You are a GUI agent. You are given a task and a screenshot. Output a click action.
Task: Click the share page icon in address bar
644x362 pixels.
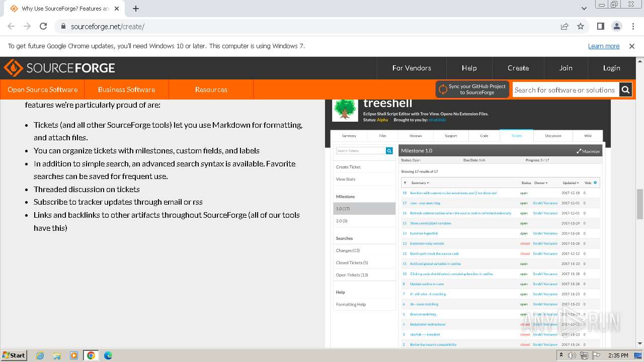tap(565, 27)
